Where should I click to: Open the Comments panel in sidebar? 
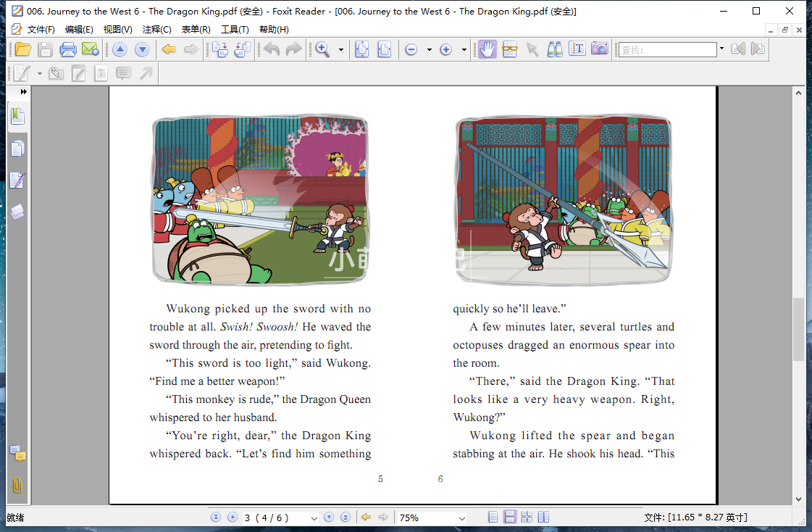[17, 454]
